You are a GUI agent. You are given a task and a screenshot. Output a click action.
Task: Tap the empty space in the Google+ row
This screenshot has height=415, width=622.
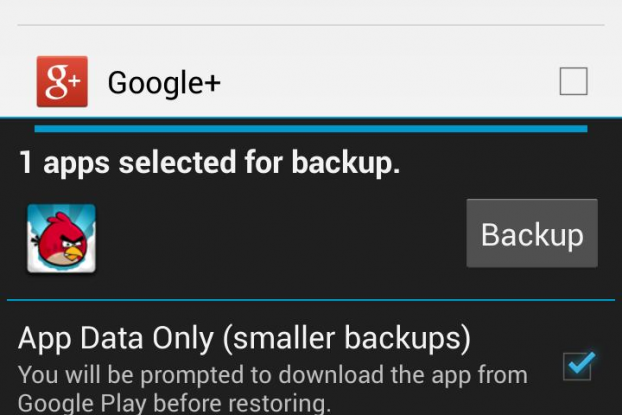point(390,83)
